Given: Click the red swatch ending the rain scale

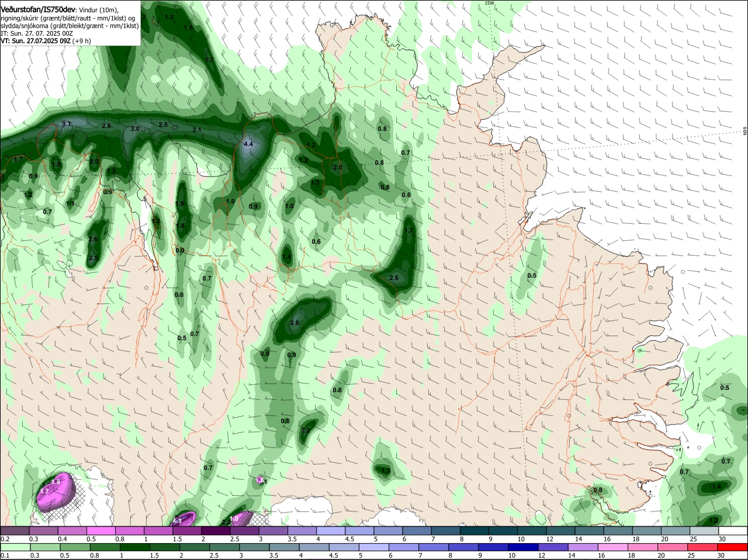Looking at the screenshot, I should click(733, 548).
